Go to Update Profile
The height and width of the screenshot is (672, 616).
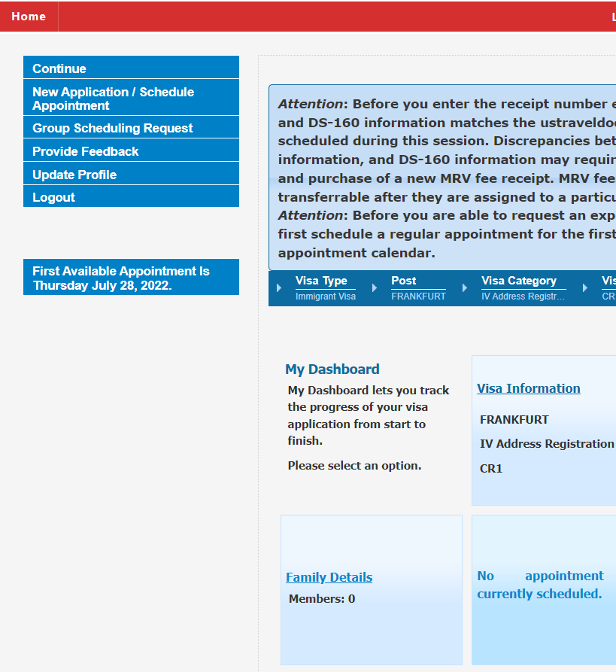pyautogui.click(x=131, y=174)
